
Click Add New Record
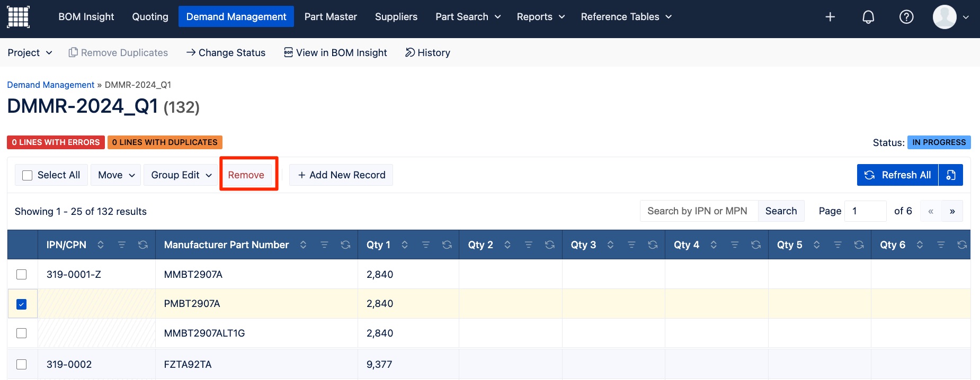(341, 175)
